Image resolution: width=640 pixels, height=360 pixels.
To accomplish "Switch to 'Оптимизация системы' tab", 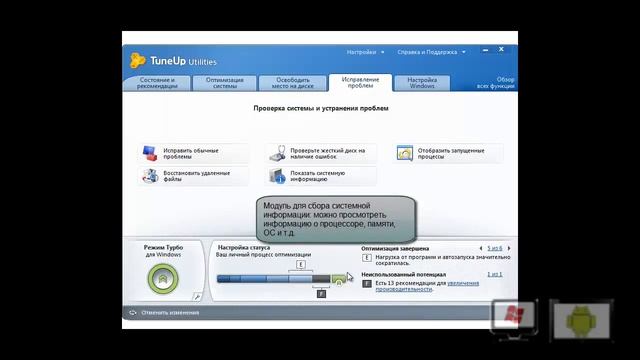I will [x=224, y=83].
